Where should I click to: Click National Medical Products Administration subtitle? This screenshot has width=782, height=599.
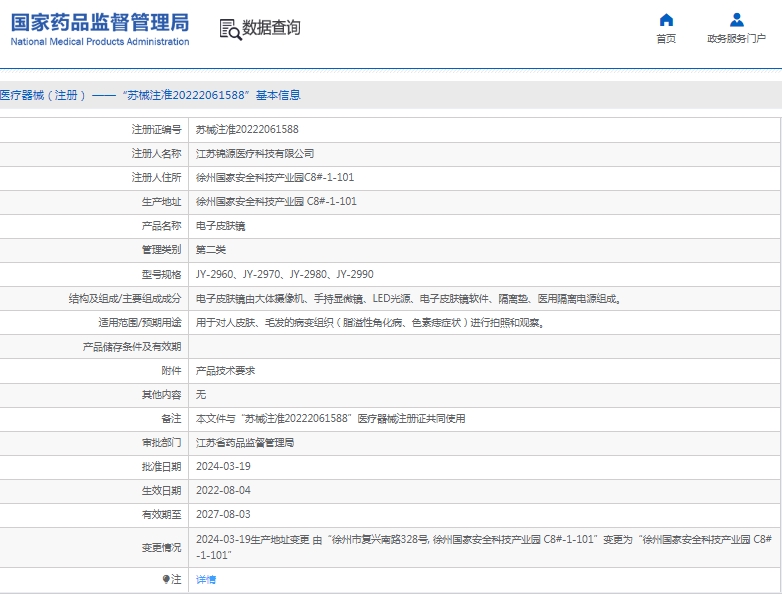click(x=100, y=42)
